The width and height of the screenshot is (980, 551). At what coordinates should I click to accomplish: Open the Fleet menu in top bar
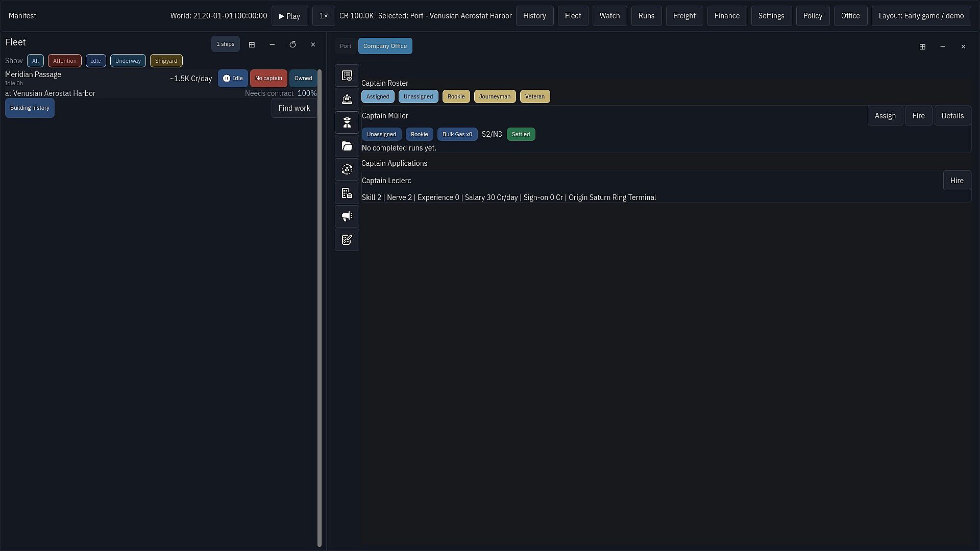[x=573, y=16]
